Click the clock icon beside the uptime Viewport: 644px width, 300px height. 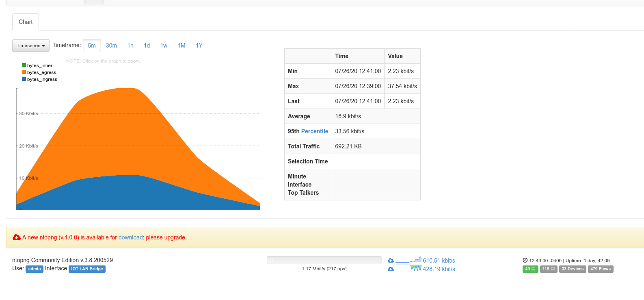(525, 261)
